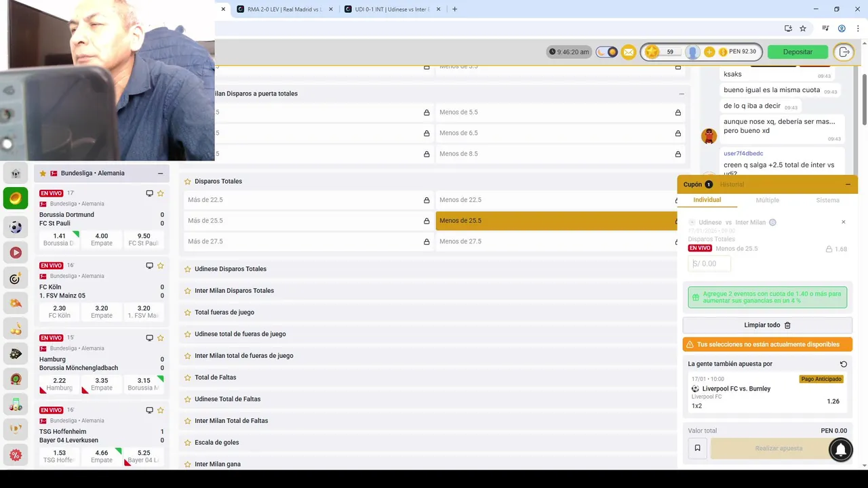Open a new browser tab
The width and height of the screenshot is (868, 488).
click(x=454, y=9)
